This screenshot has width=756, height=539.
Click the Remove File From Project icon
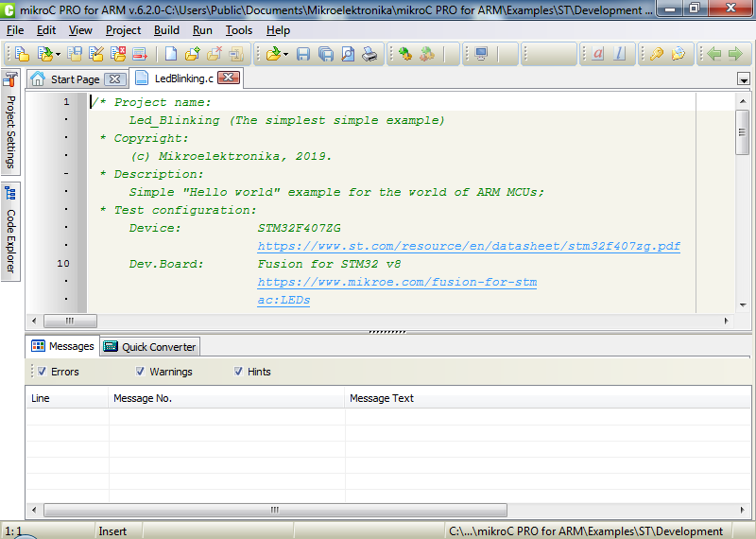tap(215, 54)
